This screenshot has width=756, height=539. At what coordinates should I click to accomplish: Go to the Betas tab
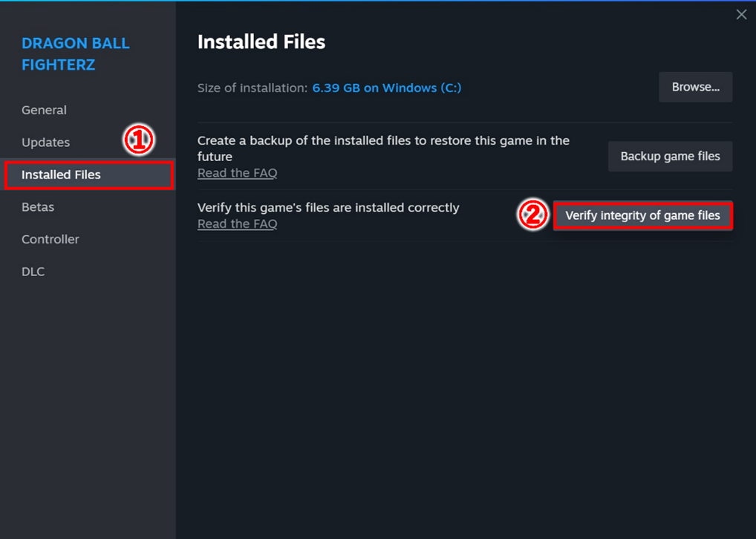pyautogui.click(x=38, y=207)
